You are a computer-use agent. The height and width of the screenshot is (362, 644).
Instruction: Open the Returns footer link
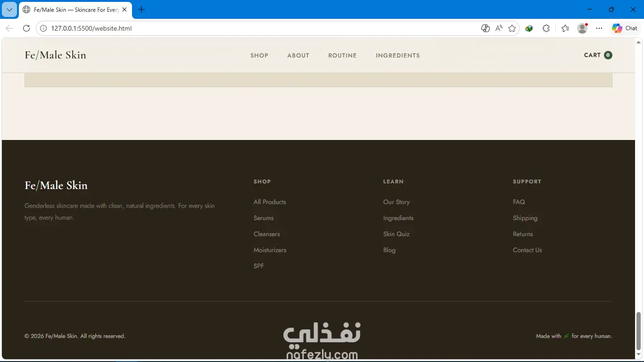(523, 234)
